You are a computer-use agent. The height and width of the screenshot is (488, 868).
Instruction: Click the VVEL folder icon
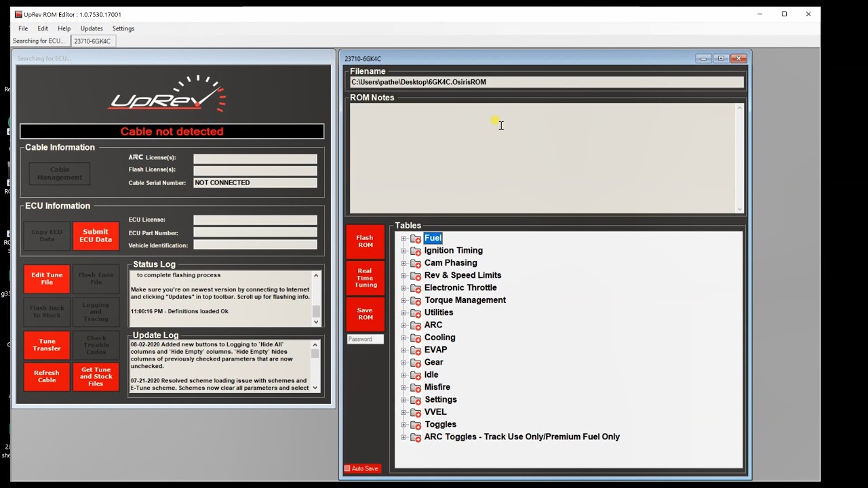(x=416, y=412)
